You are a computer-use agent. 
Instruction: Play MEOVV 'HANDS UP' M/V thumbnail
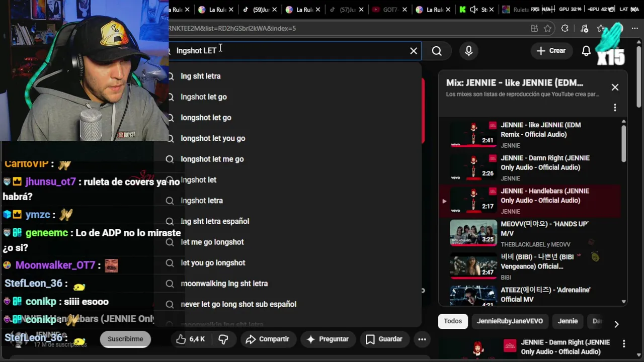click(473, 233)
